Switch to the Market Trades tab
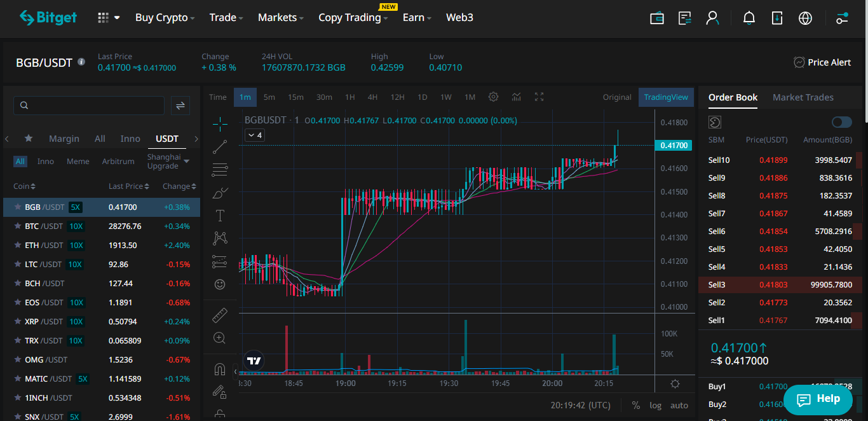 (x=803, y=97)
